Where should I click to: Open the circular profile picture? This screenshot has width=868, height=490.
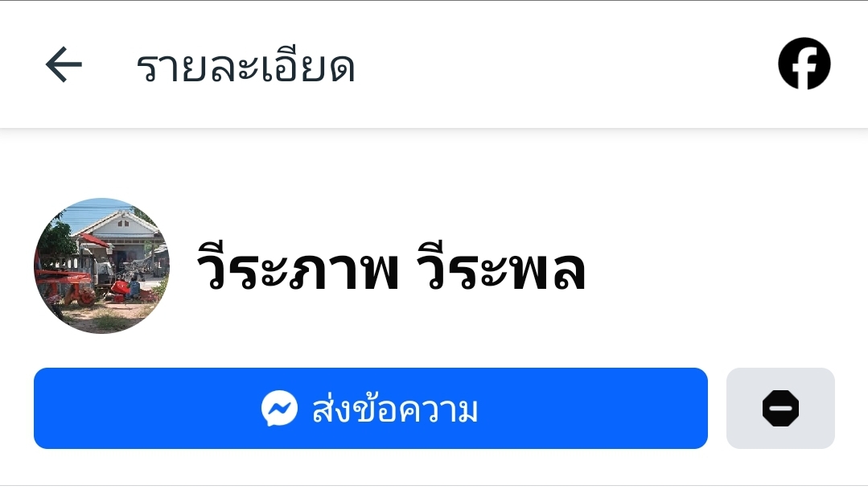tap(102, 266)
